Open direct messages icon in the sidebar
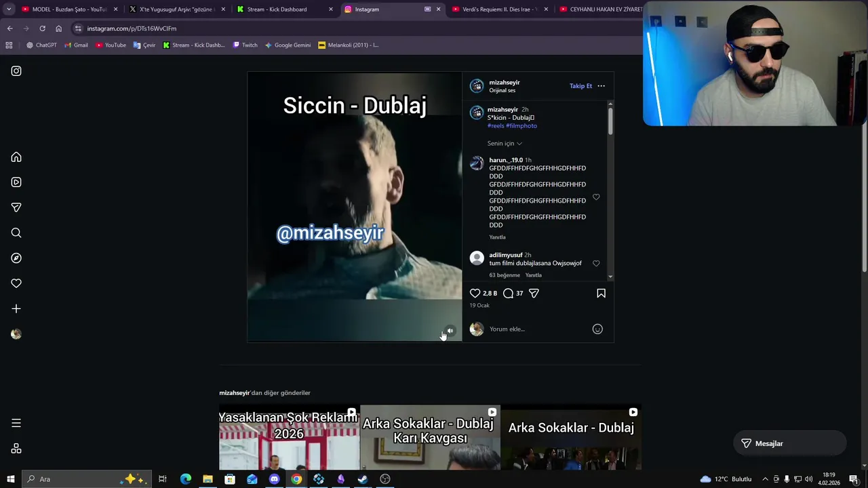Screen dimensions: 868x488 [x=16, y=207]
